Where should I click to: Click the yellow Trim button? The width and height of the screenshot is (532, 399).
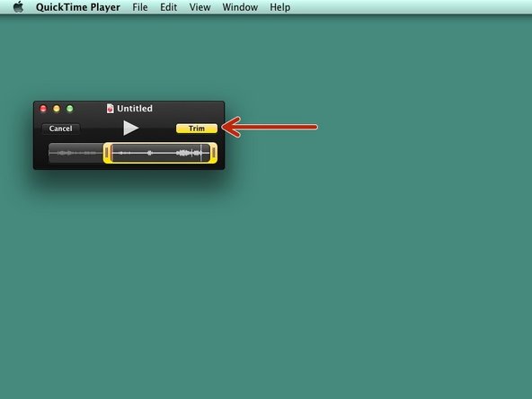[197, 129]
